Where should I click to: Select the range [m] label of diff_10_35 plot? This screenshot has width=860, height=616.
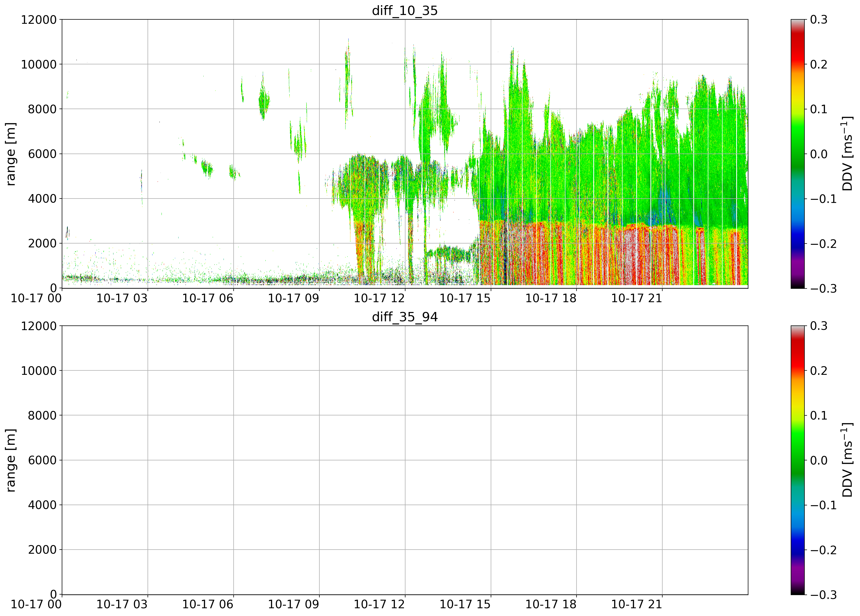11,154
